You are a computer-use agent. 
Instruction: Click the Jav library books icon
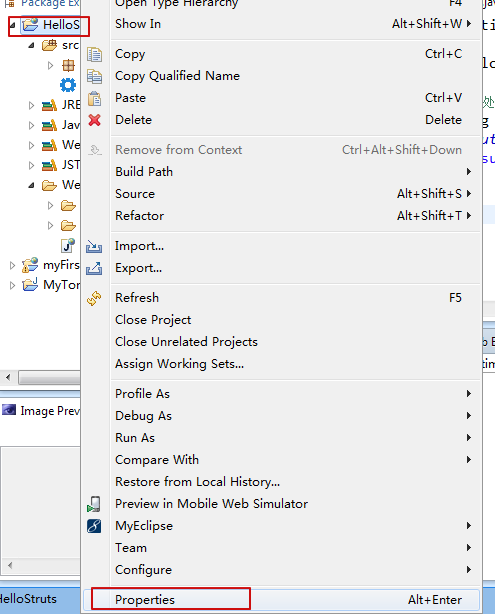[x=49, y=125]
